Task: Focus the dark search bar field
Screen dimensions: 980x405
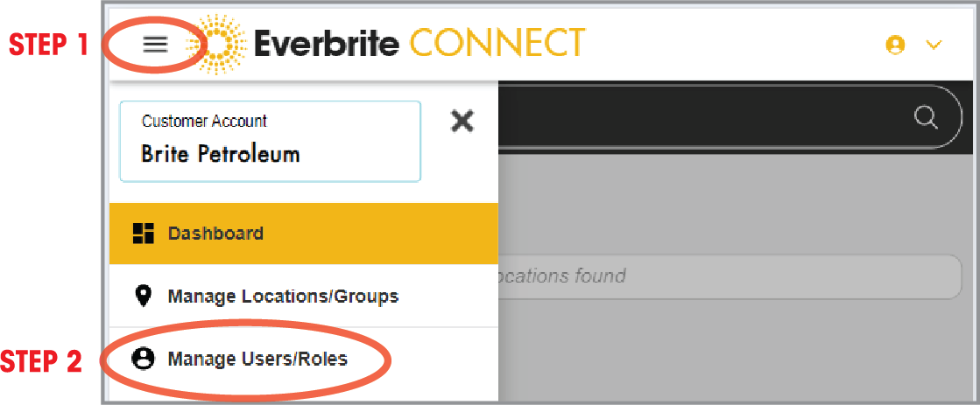Action: pyautogui.click(x=701, y=116)
